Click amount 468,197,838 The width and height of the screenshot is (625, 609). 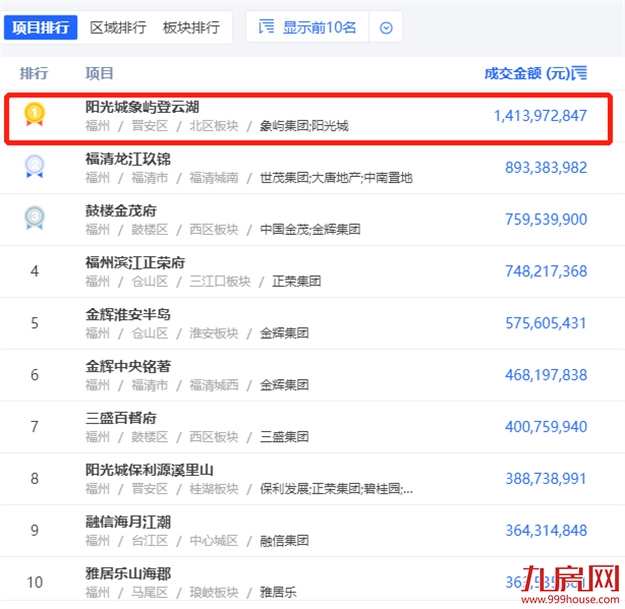coord(546,375)
